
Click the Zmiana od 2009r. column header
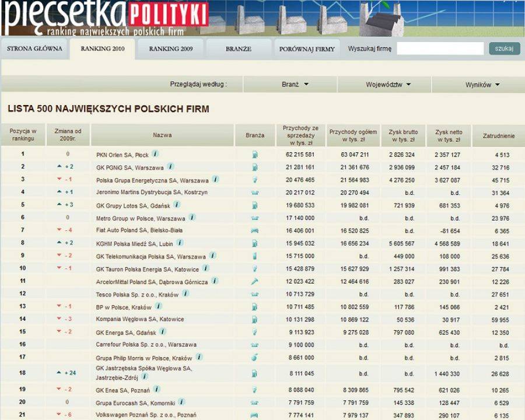[68, 135]
